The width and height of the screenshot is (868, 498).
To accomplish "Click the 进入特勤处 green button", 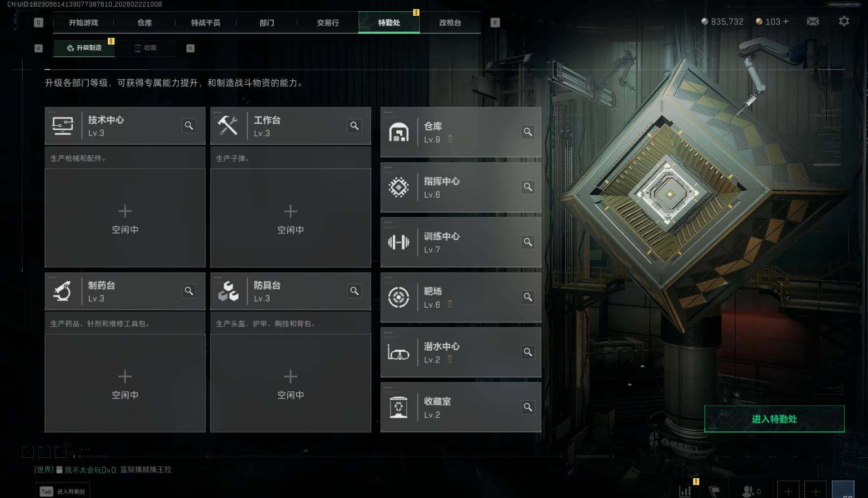I will (774, 419).
